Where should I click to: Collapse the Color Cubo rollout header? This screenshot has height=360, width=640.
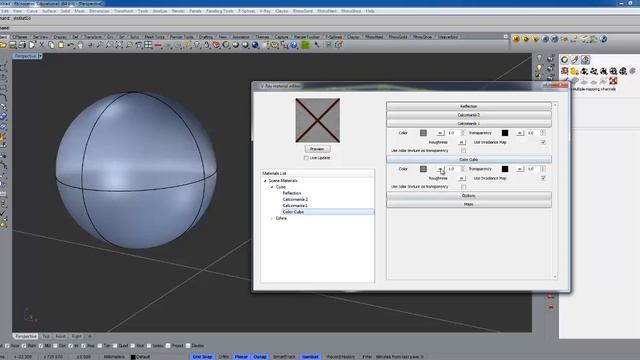click(469, 160)
